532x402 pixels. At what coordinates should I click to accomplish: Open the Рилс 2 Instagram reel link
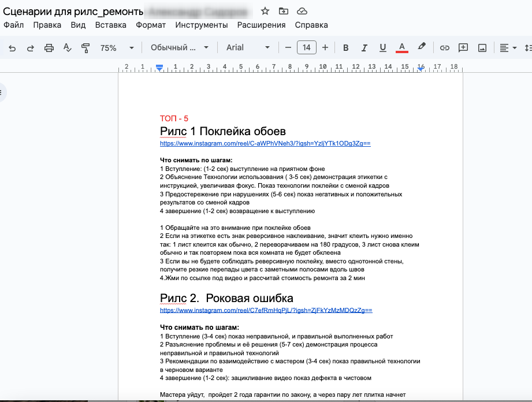point(266,310)
